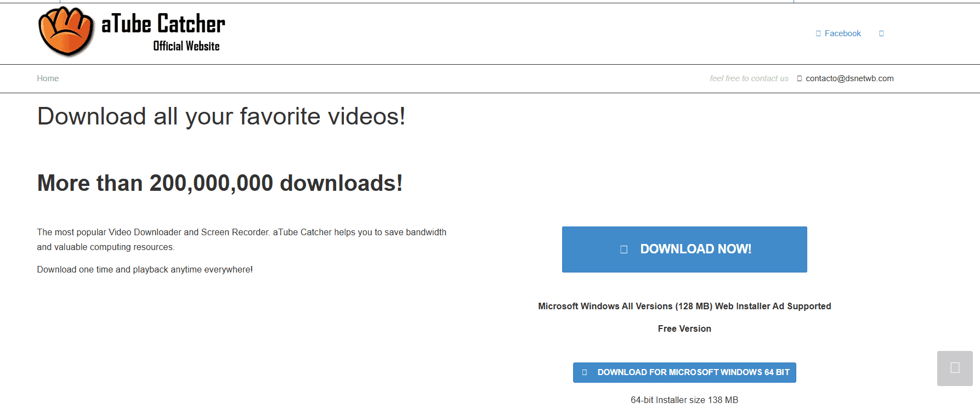Open the Home menu item

pos(48,78)
